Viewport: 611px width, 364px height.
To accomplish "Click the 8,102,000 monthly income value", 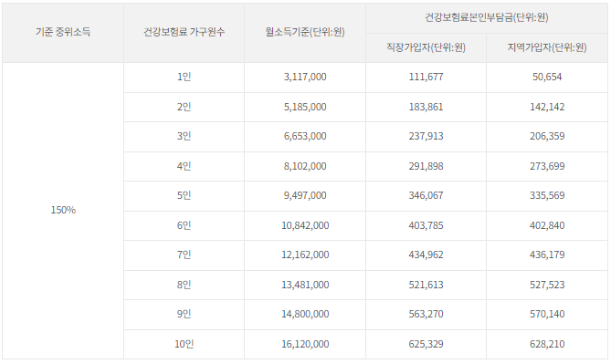I will (305, 166).
